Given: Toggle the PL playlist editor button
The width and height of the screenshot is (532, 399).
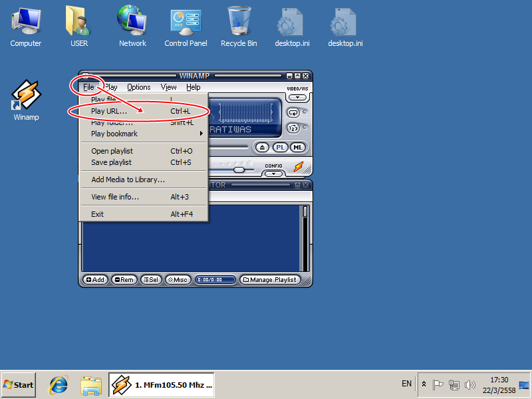Looking at the screenshot, I should (280, 148).
